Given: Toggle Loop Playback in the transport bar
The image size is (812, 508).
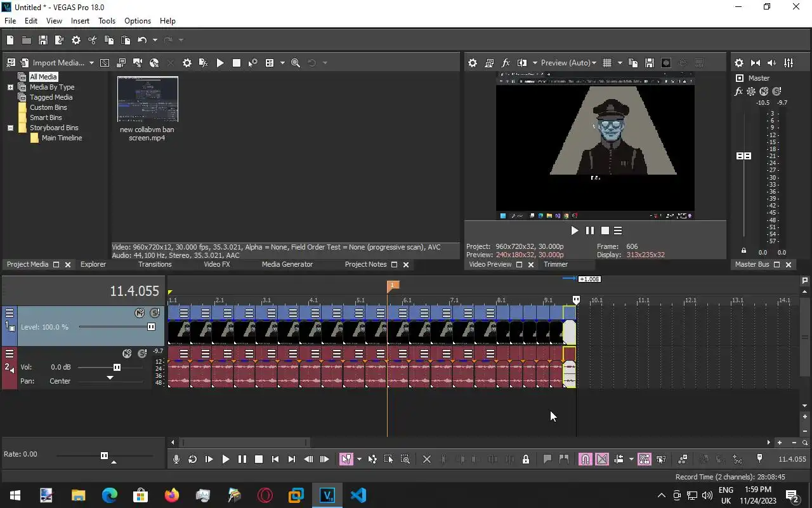Looking at the screenshot, I should tap(193, 459).
